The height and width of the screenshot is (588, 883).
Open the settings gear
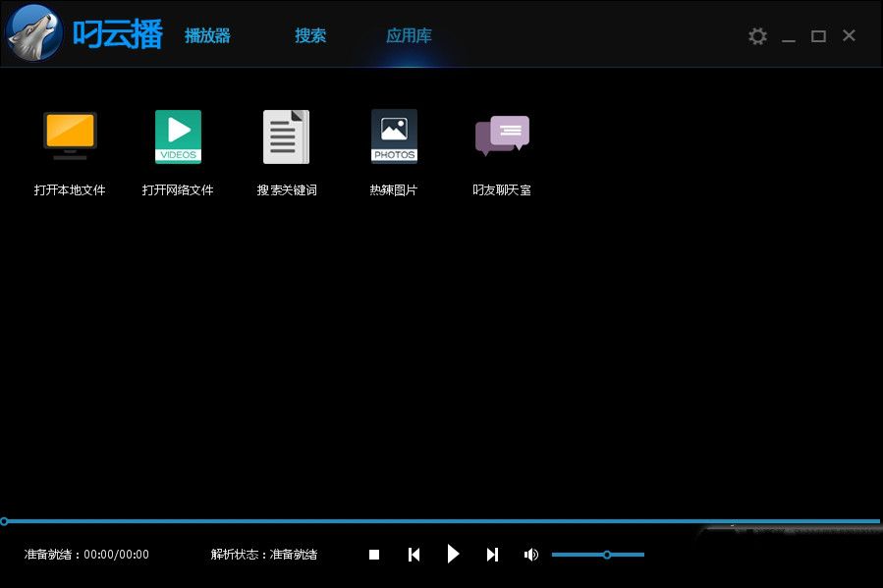(757, 35)
